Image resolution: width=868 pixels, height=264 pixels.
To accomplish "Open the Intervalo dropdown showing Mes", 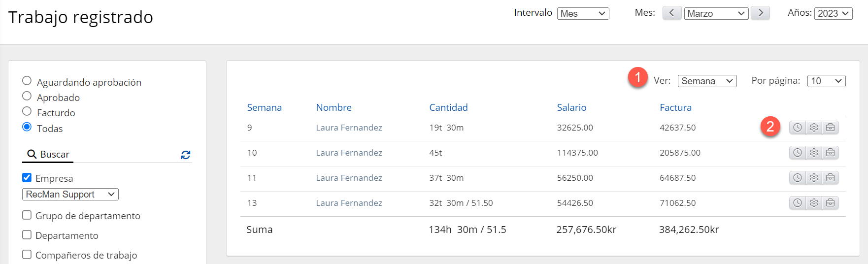I will [583, 14].
